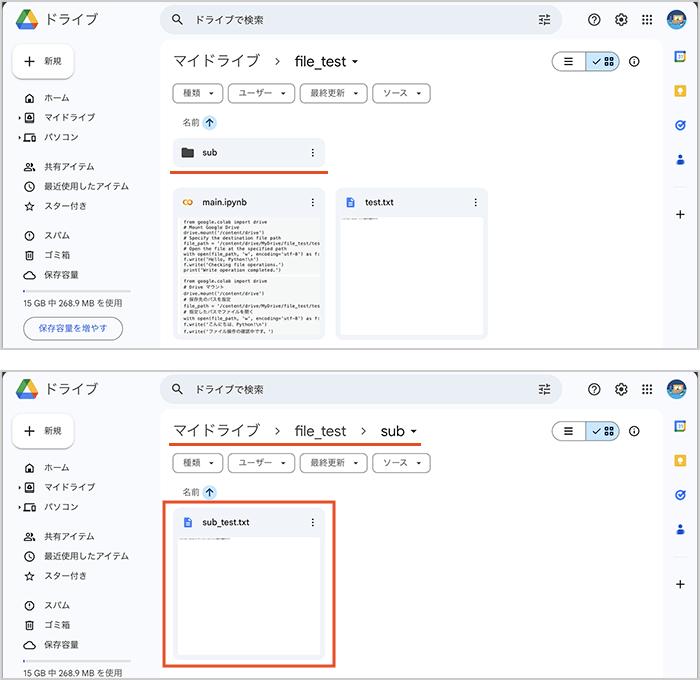Switch to grid layout in top window

(602, 62)
